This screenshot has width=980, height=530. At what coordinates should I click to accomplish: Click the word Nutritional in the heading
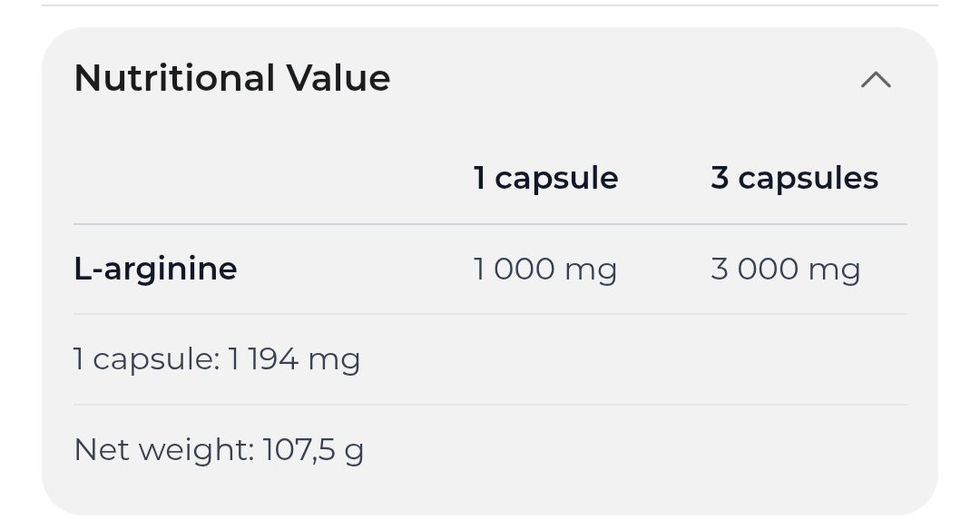point(175,78)
